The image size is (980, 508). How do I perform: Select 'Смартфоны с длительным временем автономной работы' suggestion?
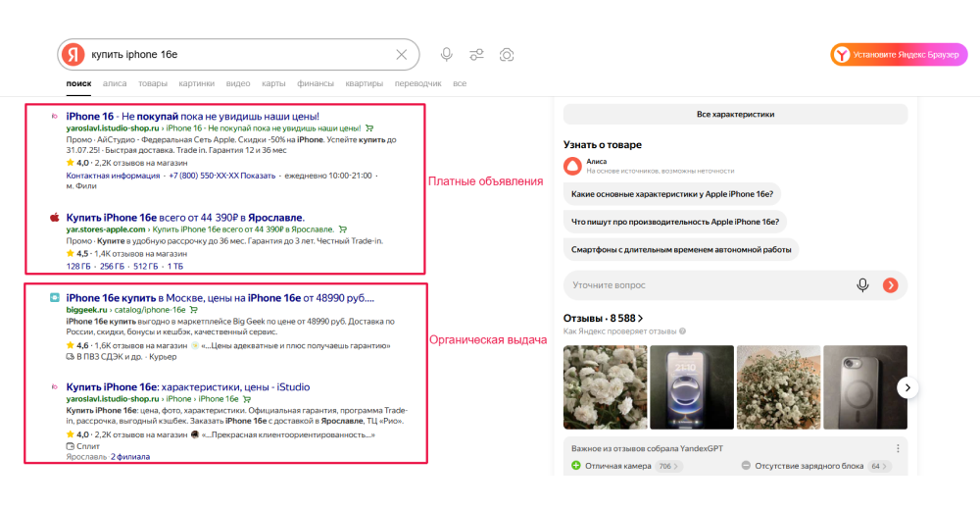[681, 250]
